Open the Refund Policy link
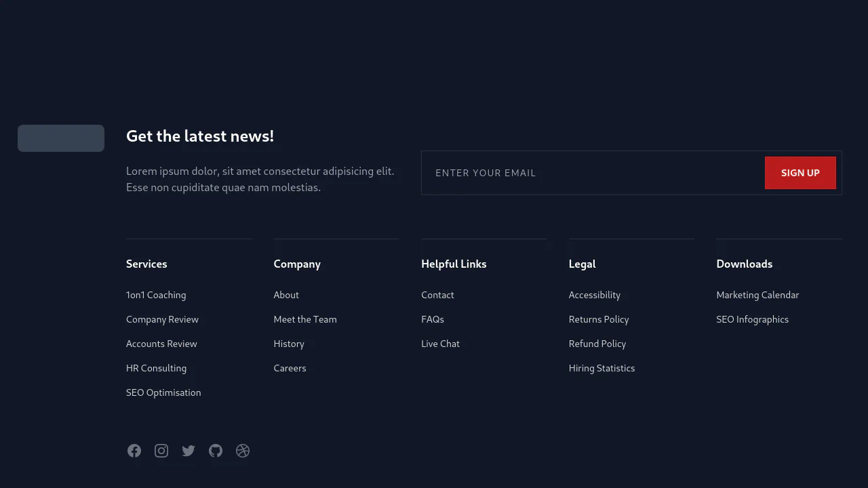The width and height of the screenshot is (868, 488). point(597,344)
